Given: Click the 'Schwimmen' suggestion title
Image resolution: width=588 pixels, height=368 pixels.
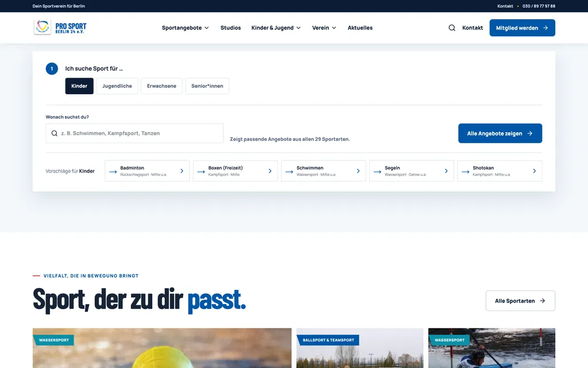Looking at the screenshot, I should point(310,168).
